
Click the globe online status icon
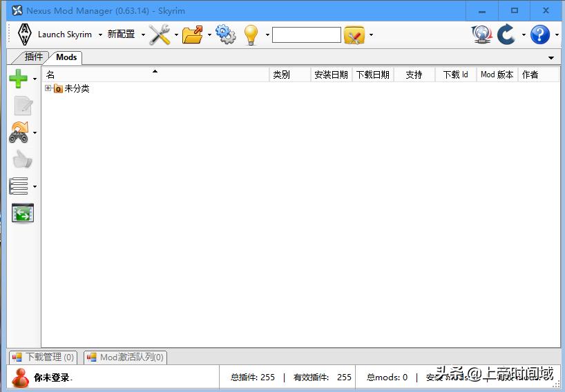[481, 35]
